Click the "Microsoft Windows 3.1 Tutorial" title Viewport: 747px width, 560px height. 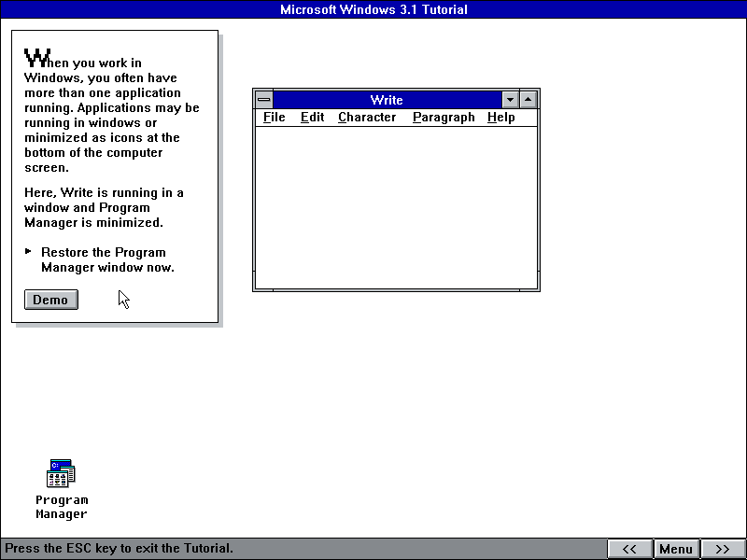coord(373,9)
